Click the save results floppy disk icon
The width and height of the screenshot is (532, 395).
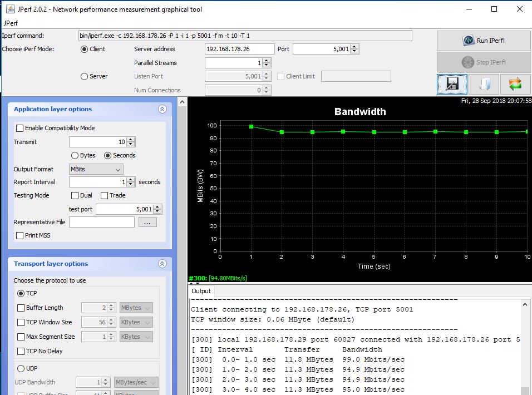452,84
